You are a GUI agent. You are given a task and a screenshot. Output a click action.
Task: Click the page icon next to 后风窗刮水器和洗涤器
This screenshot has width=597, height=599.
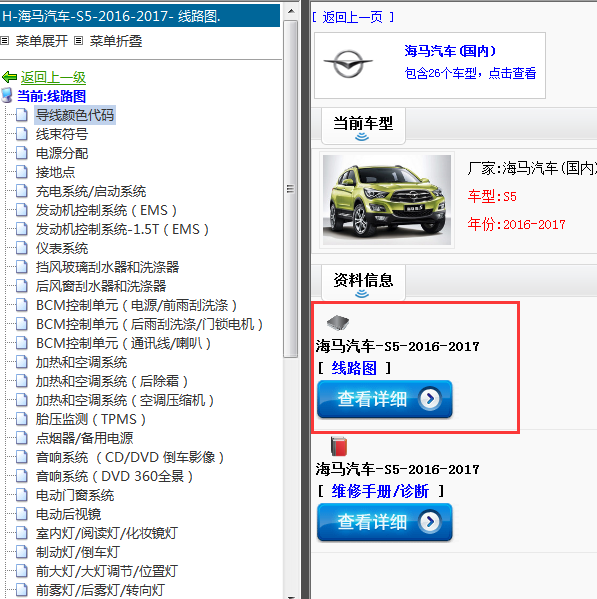pyautogui.click(x=22, y=286)
